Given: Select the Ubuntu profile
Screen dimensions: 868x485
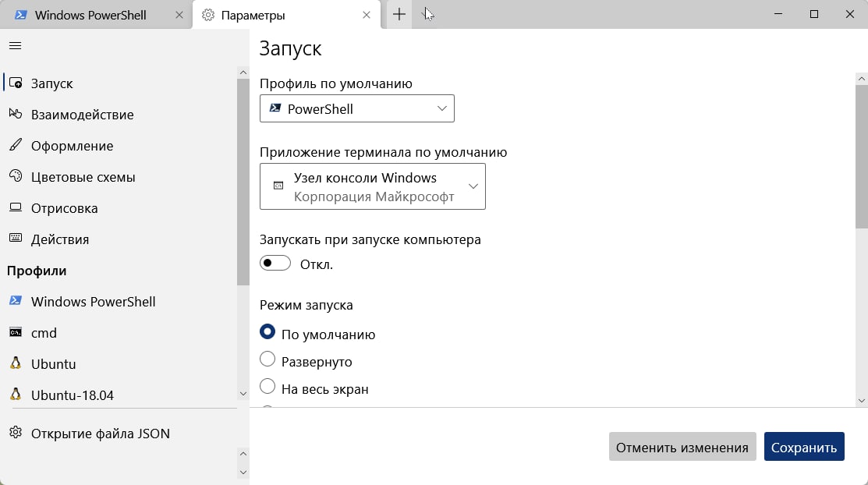Looking at the screenshot, I should [x=119, y=363].
